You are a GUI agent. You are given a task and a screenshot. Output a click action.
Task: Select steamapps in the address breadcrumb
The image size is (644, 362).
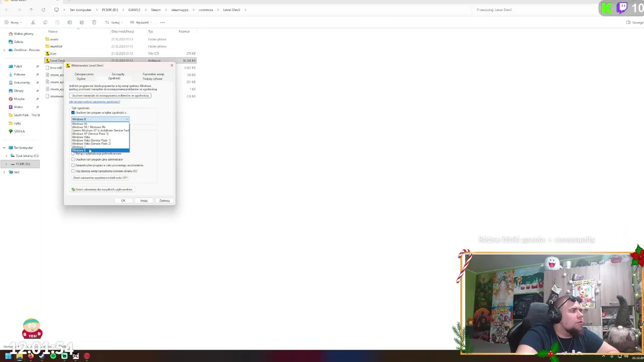pos(180,10)
